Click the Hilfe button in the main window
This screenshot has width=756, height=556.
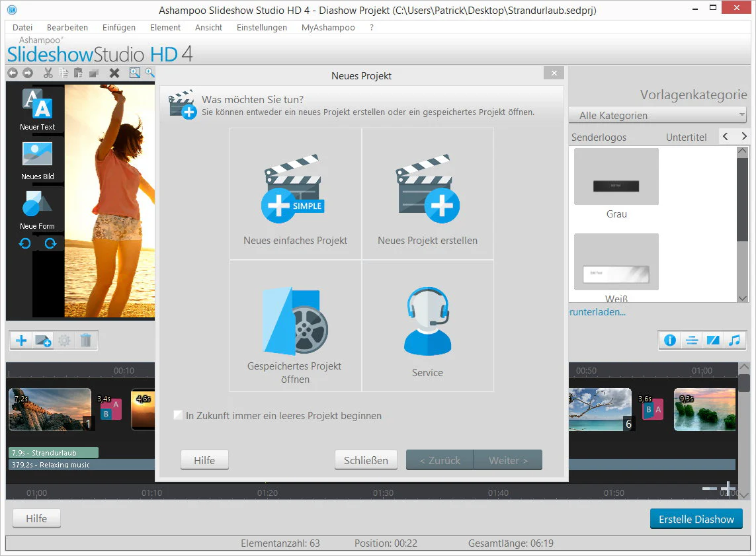click(36, 518)
